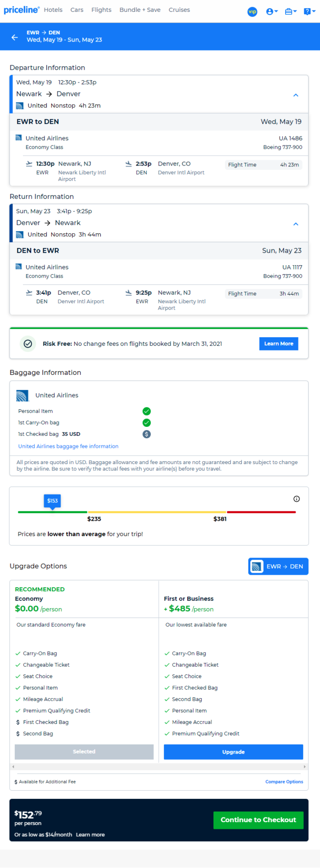Click the Selected button under Economy
This screenshot has width=320, height=868.
tap(84, 752)
